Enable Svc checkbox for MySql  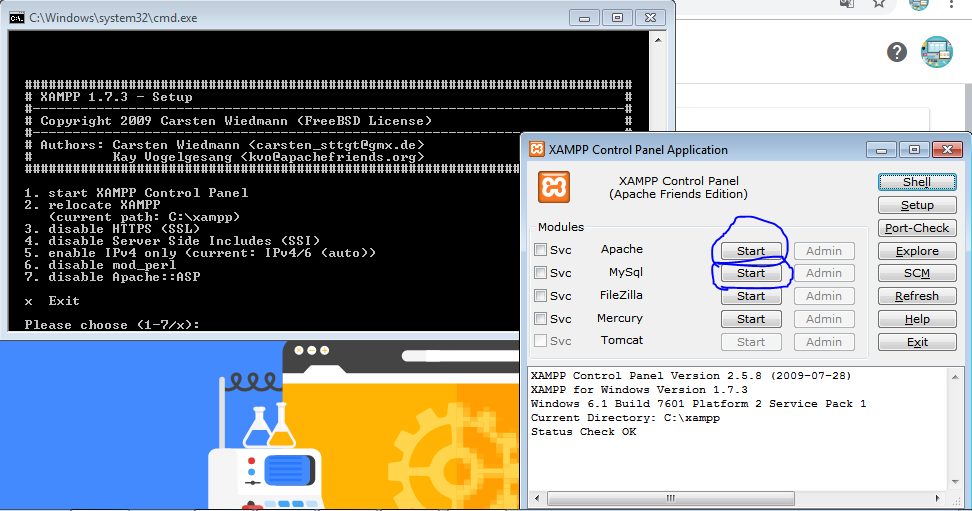[541, 272]
